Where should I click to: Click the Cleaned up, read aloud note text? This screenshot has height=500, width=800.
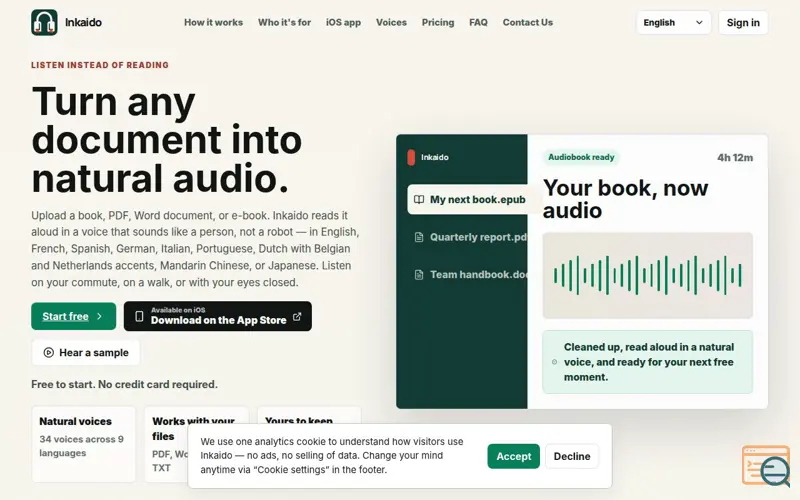click(x=648, y=362)
